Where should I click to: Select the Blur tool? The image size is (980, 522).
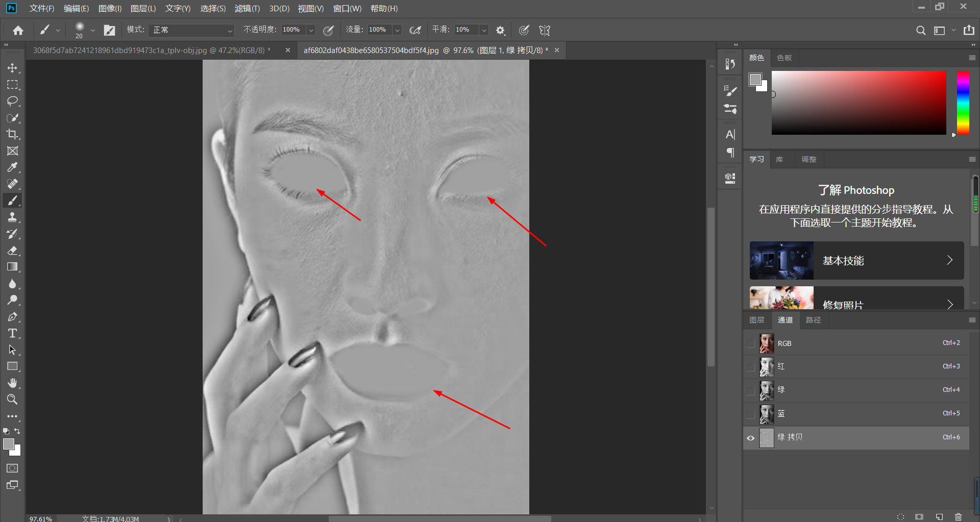[12, 284]
